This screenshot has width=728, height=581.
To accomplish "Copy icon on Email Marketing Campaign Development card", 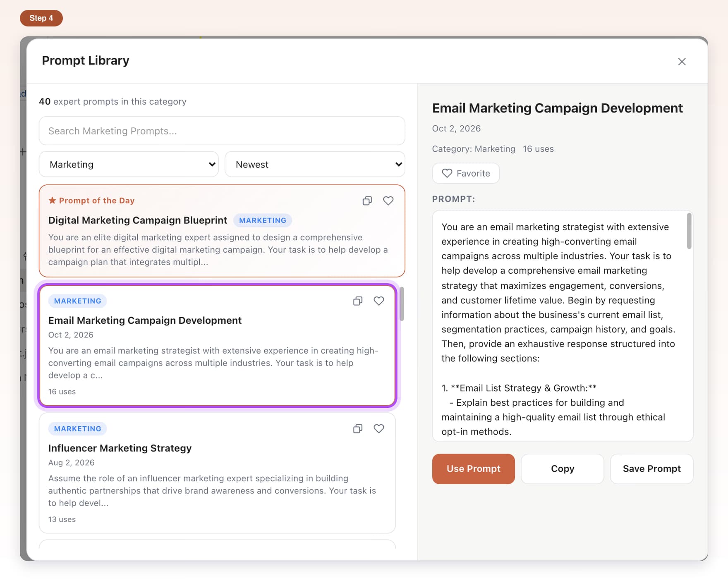I will [358, 301].
